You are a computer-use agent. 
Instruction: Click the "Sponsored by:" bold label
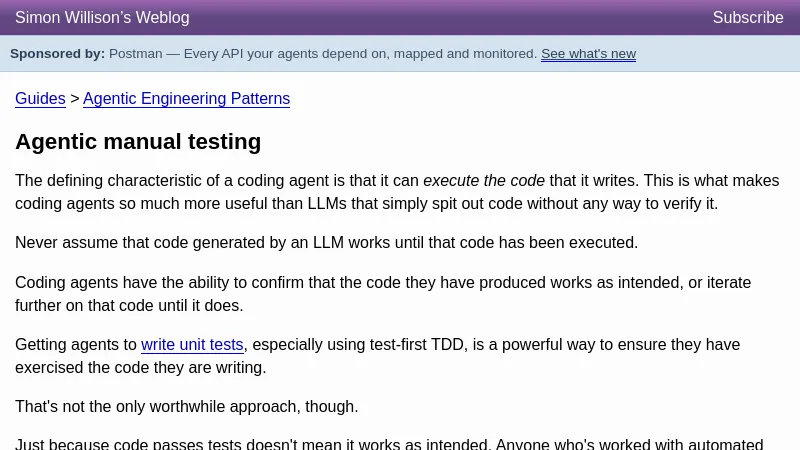click(57, 54)
